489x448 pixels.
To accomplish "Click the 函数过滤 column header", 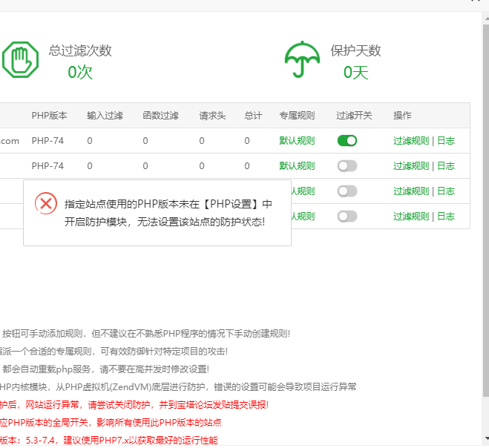I will point(160,116).
